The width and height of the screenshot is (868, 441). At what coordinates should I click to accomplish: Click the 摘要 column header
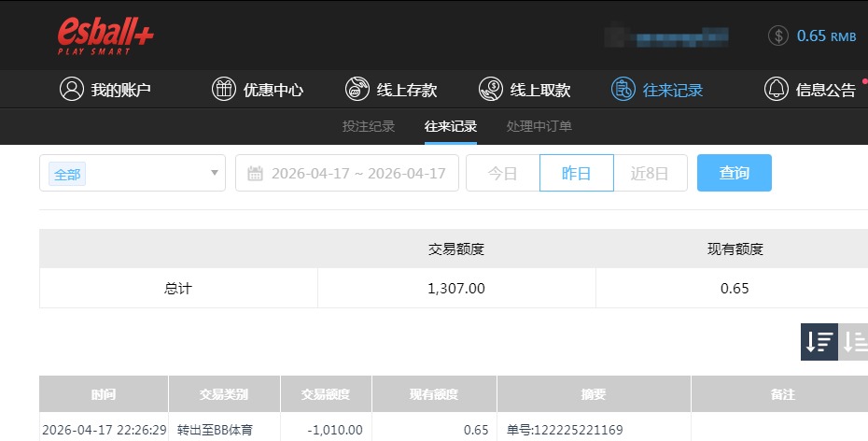[594, 394]
